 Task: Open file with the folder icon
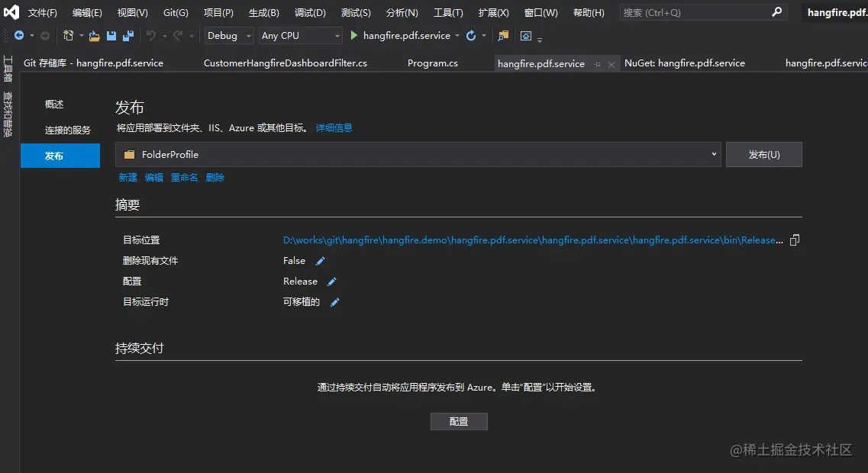coord(94,36)
